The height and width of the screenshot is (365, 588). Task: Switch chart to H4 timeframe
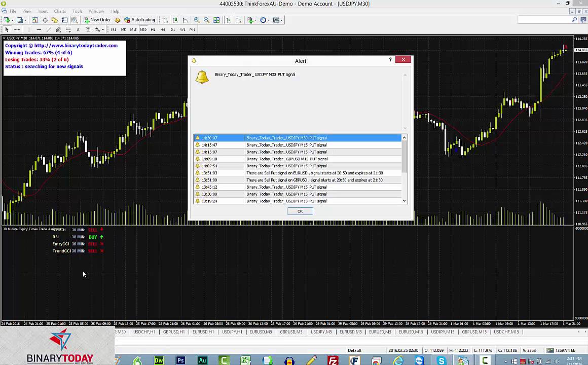[x=163, y=29]
